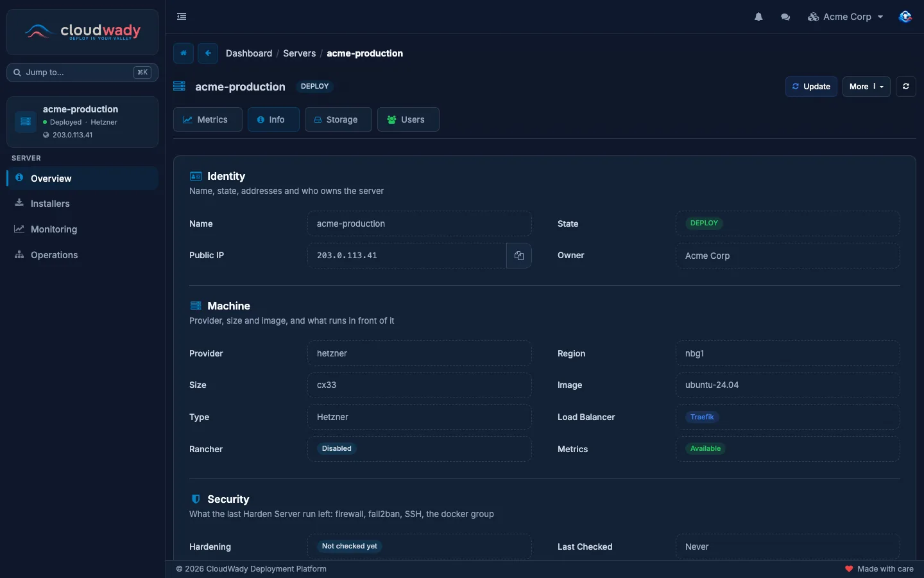Viewport: 924px width, 578px height.
Task: Click the DEPLOY badge next to page title
Action: coord(314,86)
